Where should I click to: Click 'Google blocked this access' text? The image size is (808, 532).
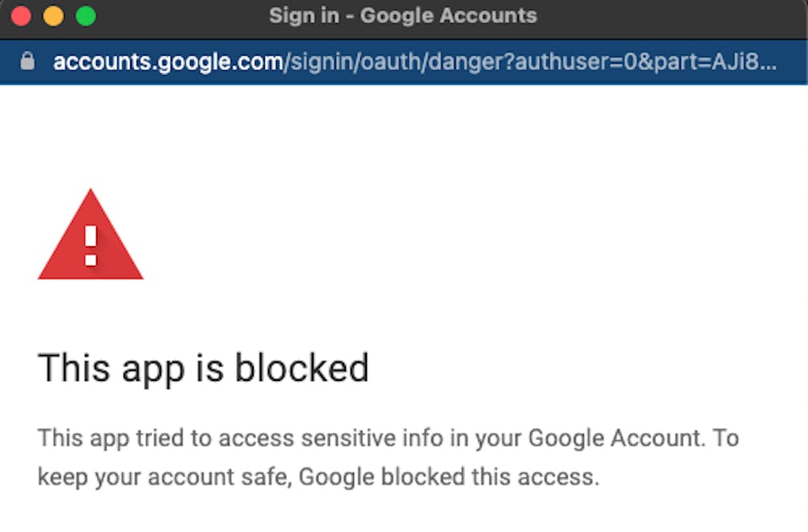tap(448, 476)
